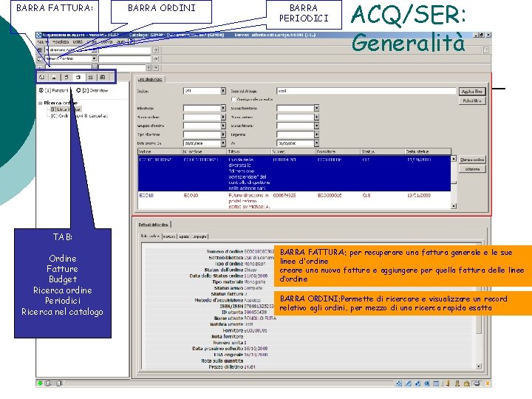
Task: Open the Tipo d'ordine dropdown
Action: (x=223, y=134)
